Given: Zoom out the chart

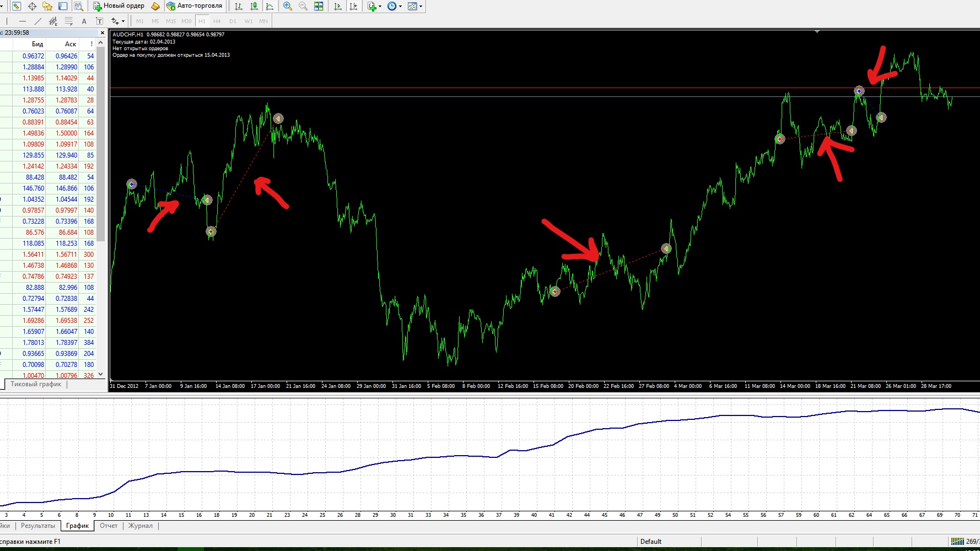Looking at the screenshot, I should 303,6.
